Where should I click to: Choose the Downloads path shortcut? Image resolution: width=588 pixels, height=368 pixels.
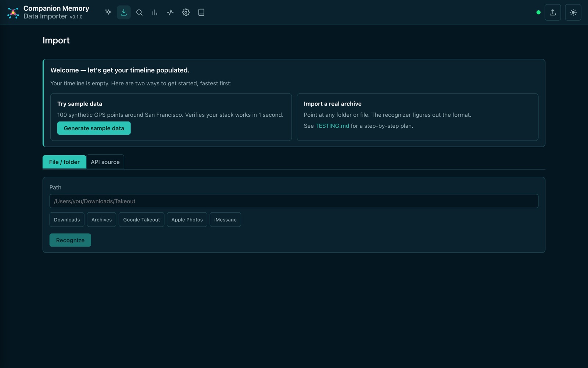click(x=67, y=220)
